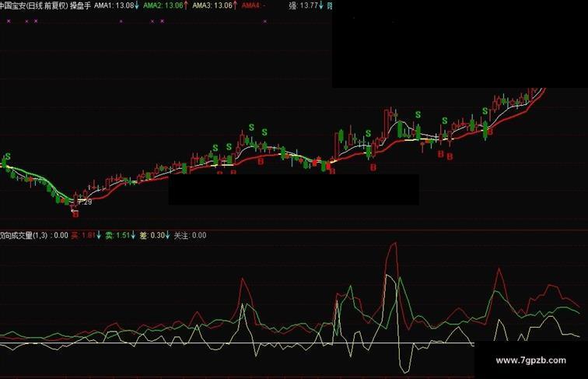The width and height of the screenshot is (588, 379).
Task: Click the 强: 13.77 value
Action: tap(304, 5)
